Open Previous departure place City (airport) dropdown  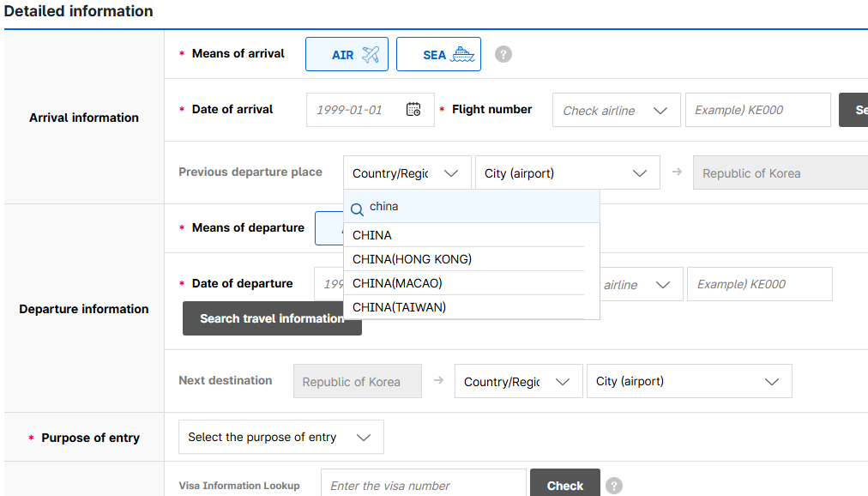tap(567, 172)
